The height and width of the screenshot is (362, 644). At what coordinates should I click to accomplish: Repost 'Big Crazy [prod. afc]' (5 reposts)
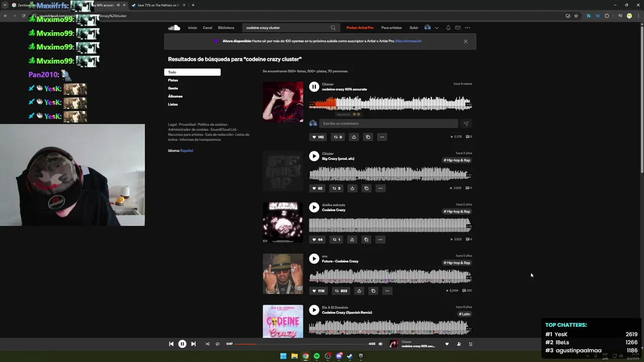336,188
